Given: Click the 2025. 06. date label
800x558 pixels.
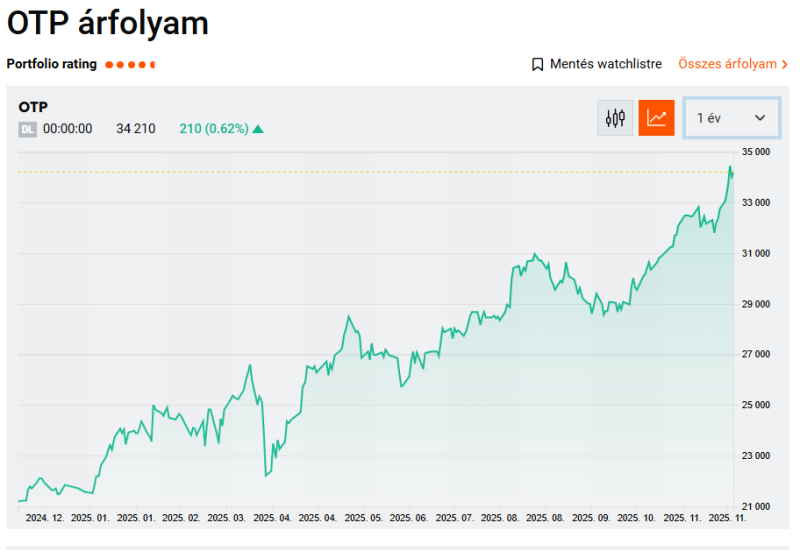Looking at the screenshot, I should (x=409, y=518).
